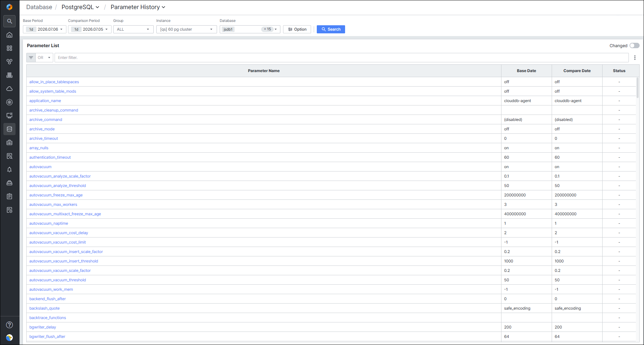Open archive_timeout parameter link

43,138
